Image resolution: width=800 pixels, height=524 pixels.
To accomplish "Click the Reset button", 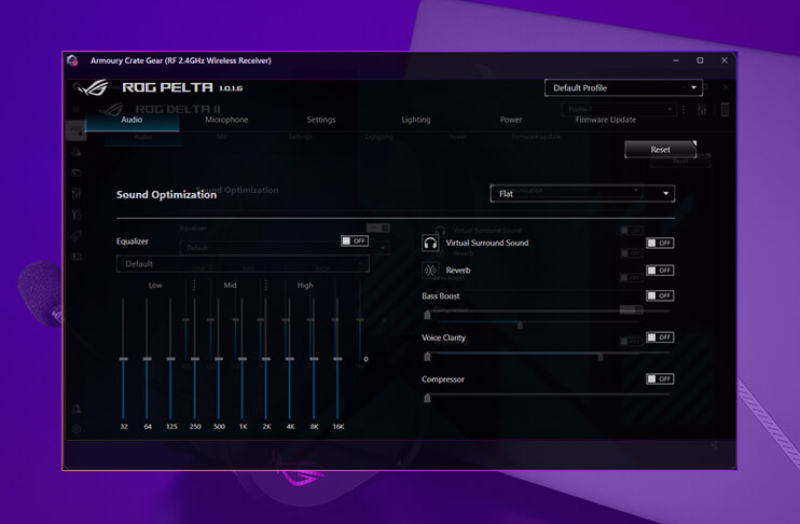I will [x=660, y=149].
